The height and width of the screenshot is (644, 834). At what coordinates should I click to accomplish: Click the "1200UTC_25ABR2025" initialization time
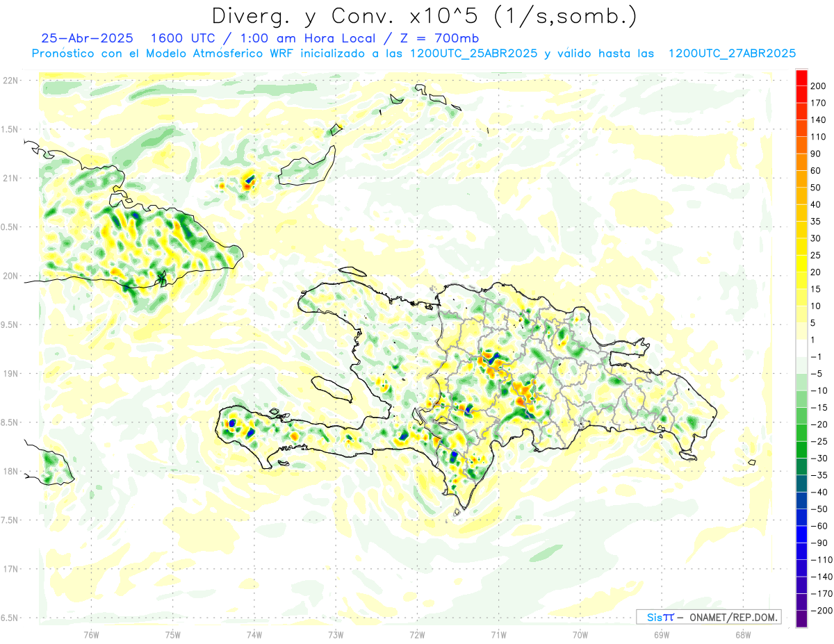473,53
